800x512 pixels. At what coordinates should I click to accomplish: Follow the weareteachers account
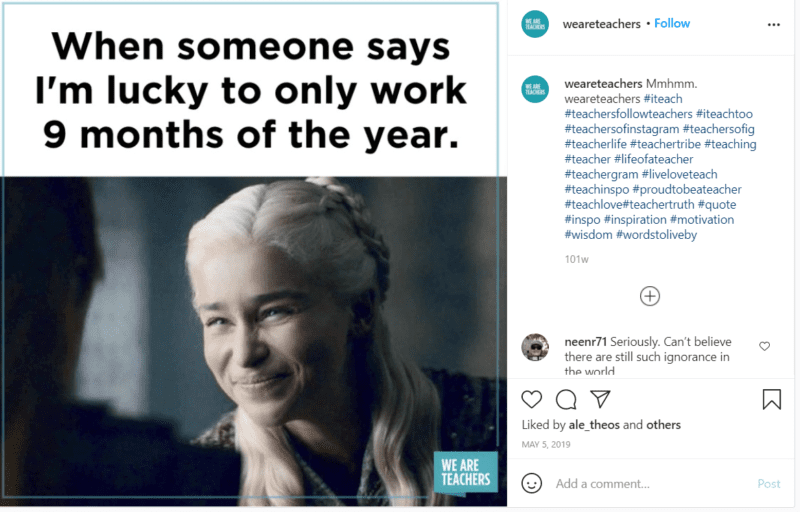pyautogui.click(x=672, y=24)
